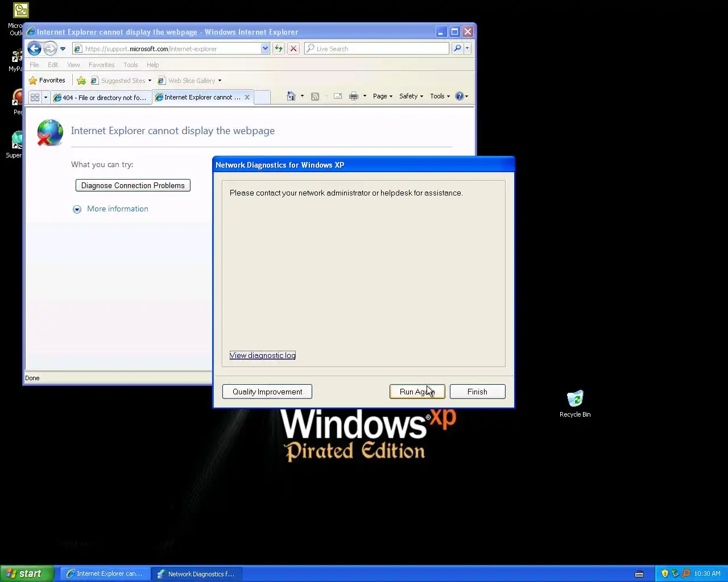Click inside the Live Search box
The height and width of the screenshot is (582, 728).
pyautogui.click(x=377, y=49)
